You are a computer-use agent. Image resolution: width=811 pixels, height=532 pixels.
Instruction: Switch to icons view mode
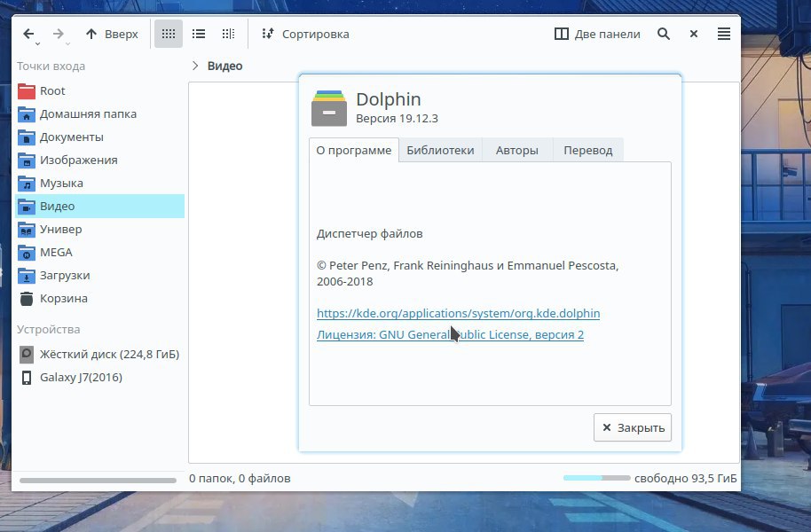click(x=169, y=34)
